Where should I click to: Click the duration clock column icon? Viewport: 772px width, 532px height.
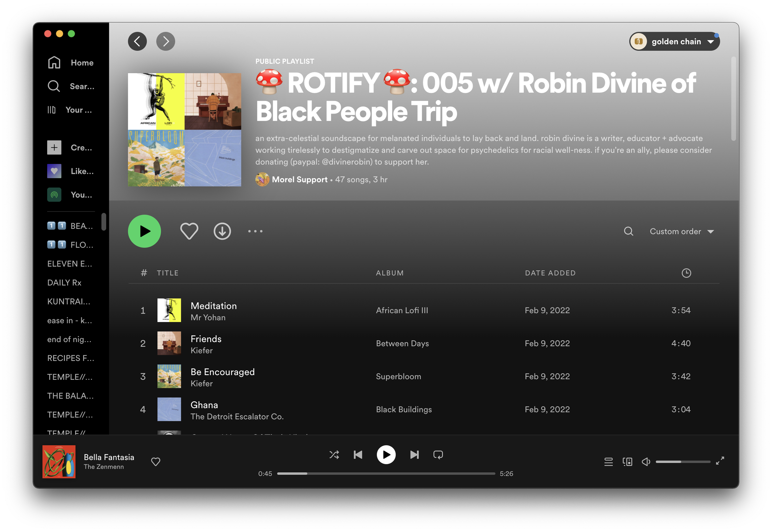click(686, 273)
